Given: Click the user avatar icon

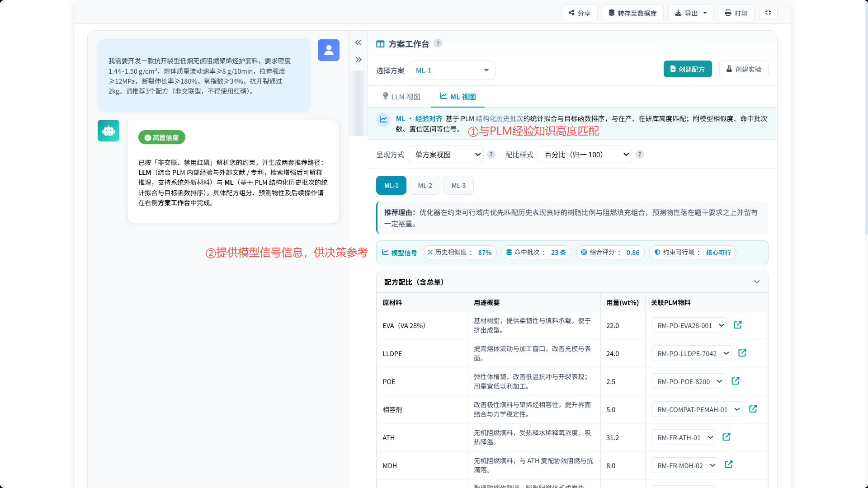Looking at the screenshot, I should point(329,50).
